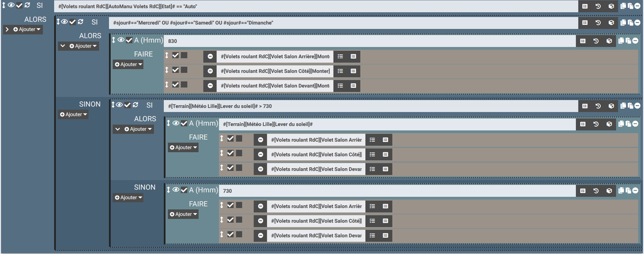
Task: Open the Ajouter dropdown under the outermost ALORS
Action: click(27, 30)
